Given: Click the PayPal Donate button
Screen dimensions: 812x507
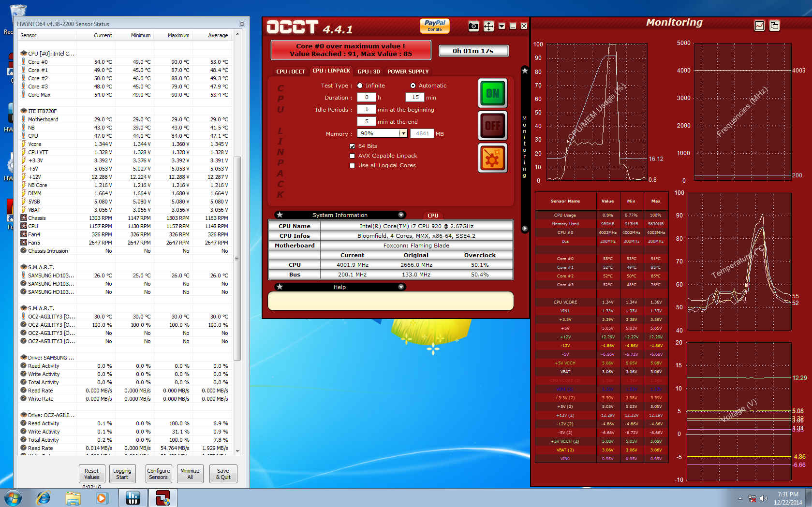Looking at the screenshot, I should [x=434, y=26].
